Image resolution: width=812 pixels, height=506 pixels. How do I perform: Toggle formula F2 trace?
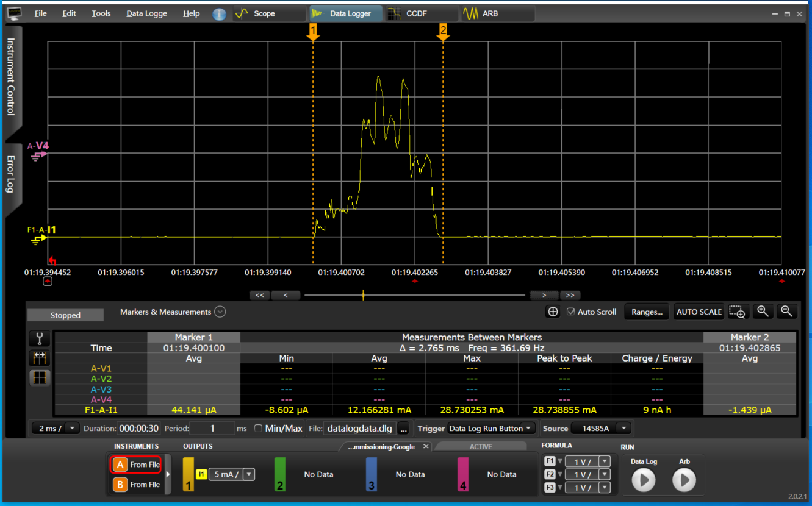tap(549, 474)
